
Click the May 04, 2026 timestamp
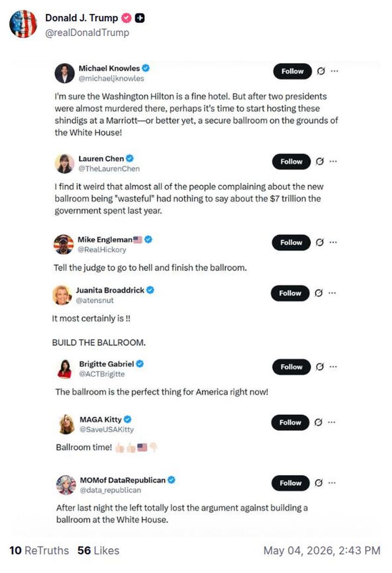click(x=322, y=551)
